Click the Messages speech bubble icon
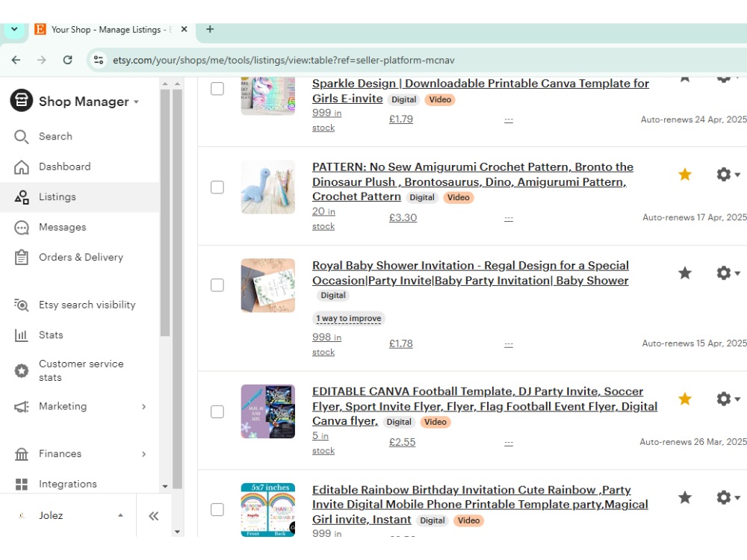 [22, 228]
